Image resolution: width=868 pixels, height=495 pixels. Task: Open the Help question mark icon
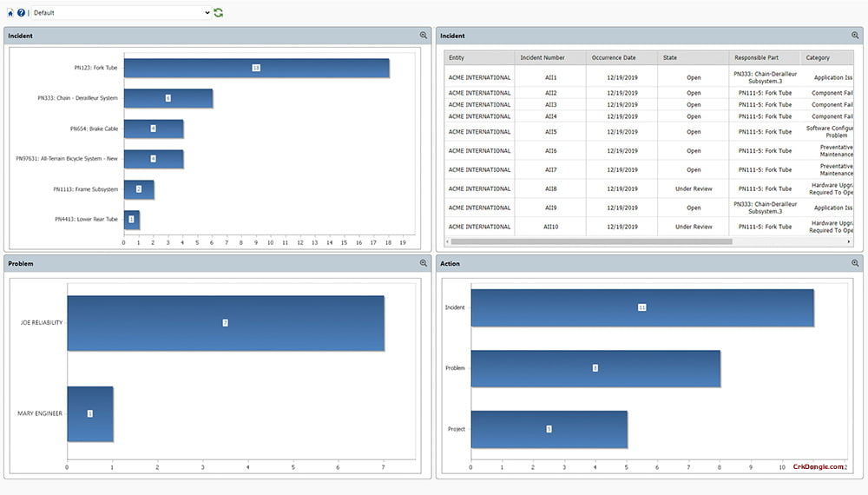(21, 13)
